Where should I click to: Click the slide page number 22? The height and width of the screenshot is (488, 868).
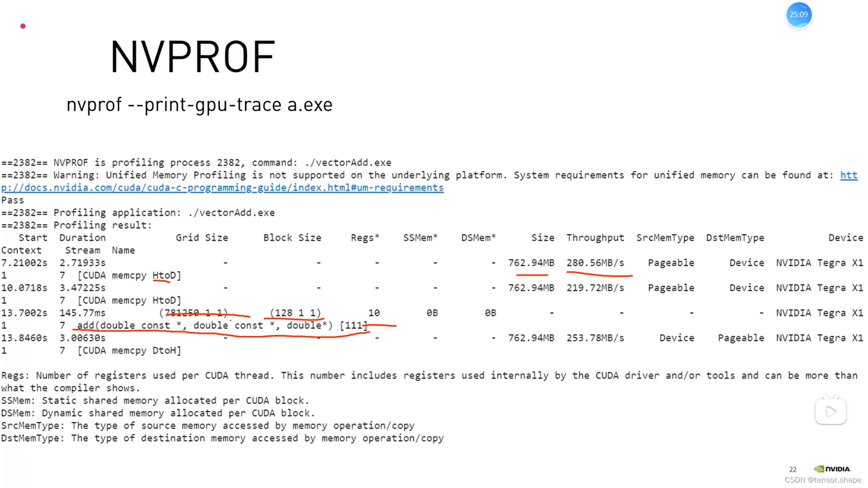coord(793,469)
